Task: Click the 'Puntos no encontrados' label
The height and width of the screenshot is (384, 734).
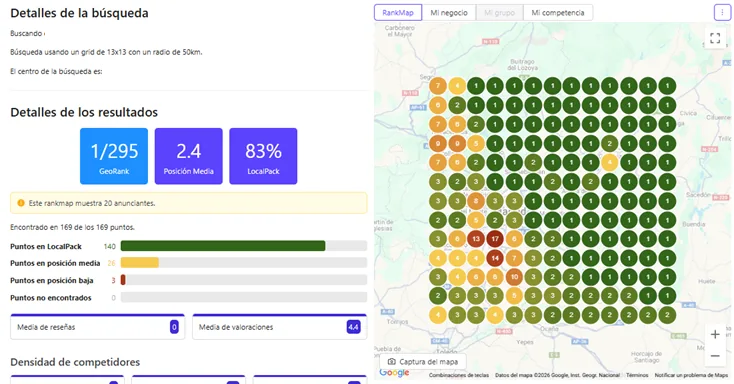Action: (x=51, y=298)
